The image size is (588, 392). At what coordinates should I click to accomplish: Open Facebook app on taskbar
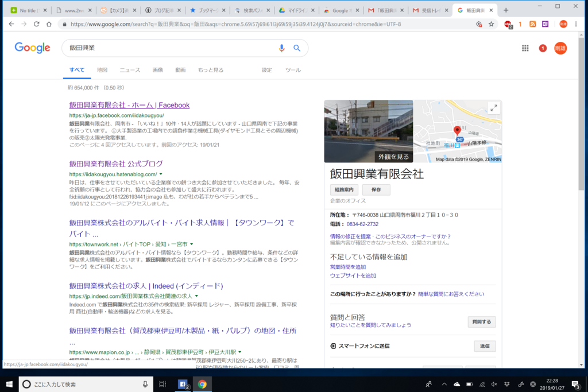pos(183,384)
